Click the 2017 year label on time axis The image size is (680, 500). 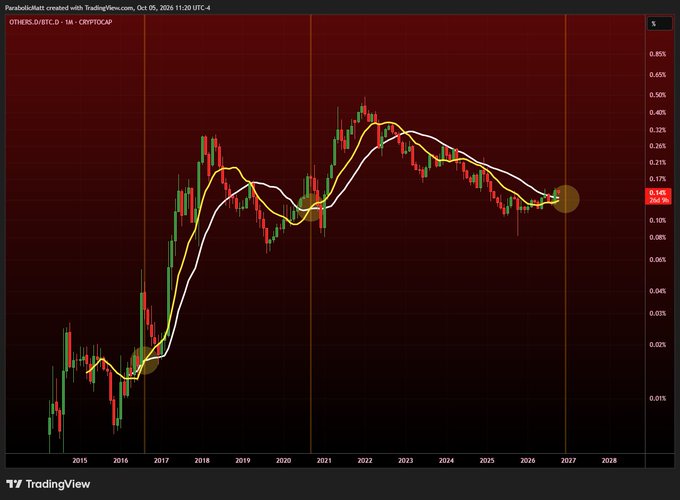(x=161, y=461)
